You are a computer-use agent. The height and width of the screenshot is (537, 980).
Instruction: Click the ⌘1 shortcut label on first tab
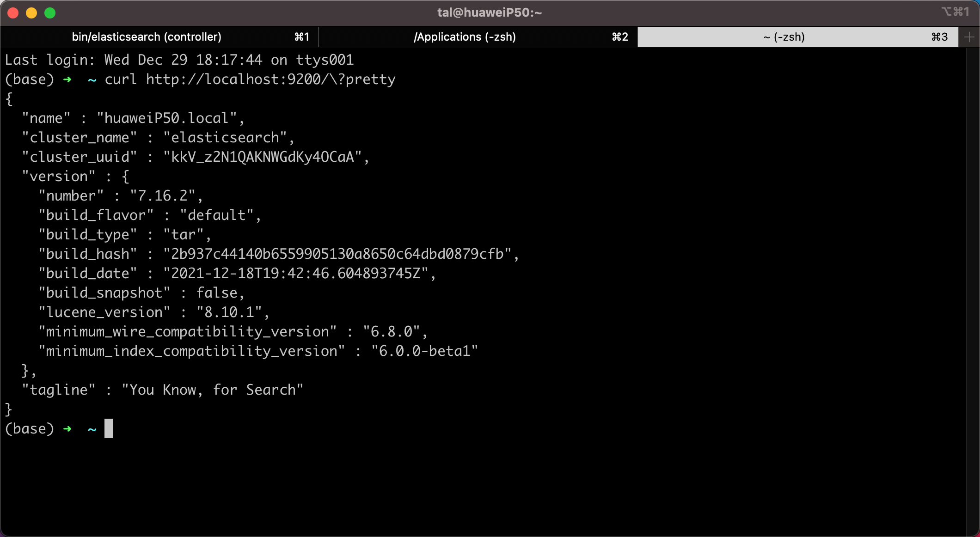(301, 37)
